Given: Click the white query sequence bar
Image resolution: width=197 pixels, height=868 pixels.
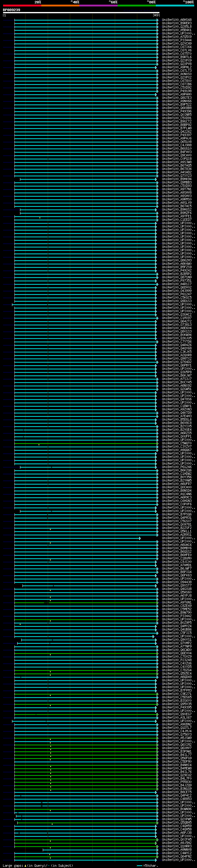Looking at the screenshot, I should (x=81, y=13).
